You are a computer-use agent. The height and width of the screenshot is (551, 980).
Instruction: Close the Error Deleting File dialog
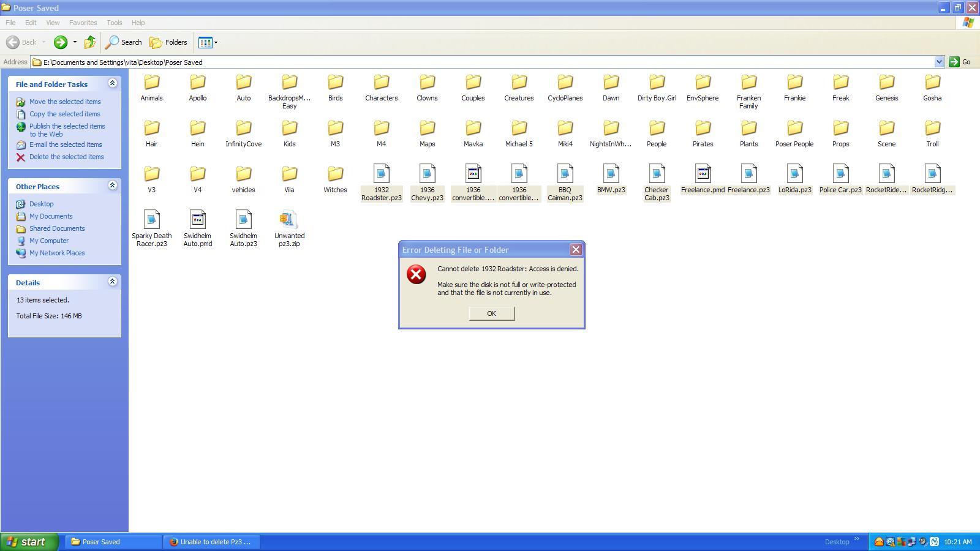[x=576, y=250]
